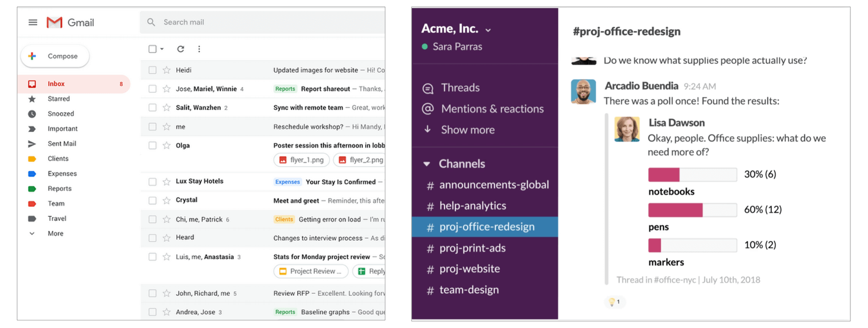Open Arcadio Buendia's profile avatar
The height and width of the screenshot is (328, 868).
[x=583, y=92]
